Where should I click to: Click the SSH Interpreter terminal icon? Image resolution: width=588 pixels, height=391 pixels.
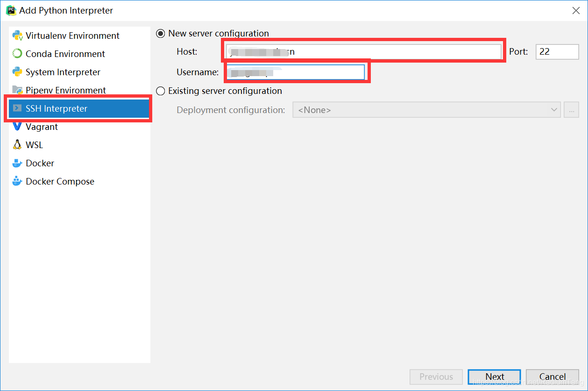[17, 108]
